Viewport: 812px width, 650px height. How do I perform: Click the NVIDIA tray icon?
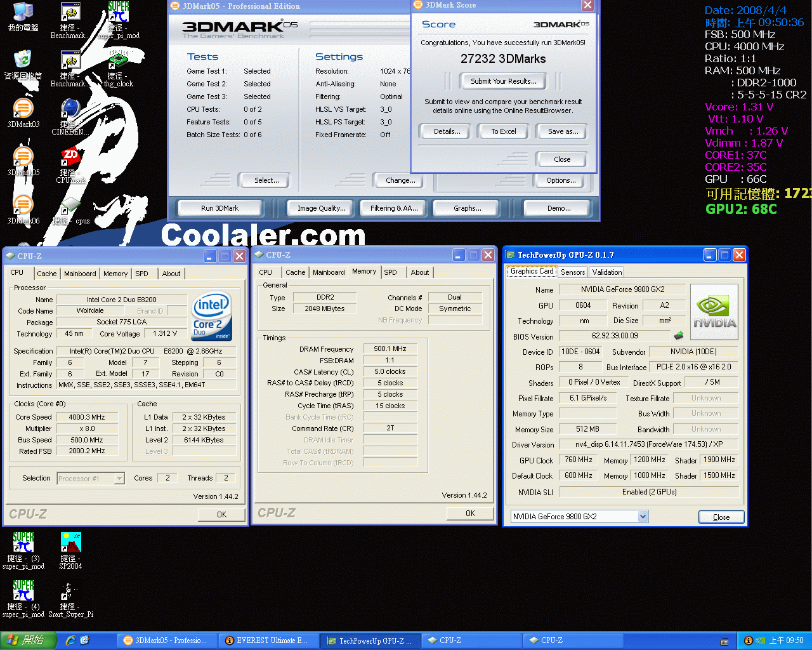[761, 640]
